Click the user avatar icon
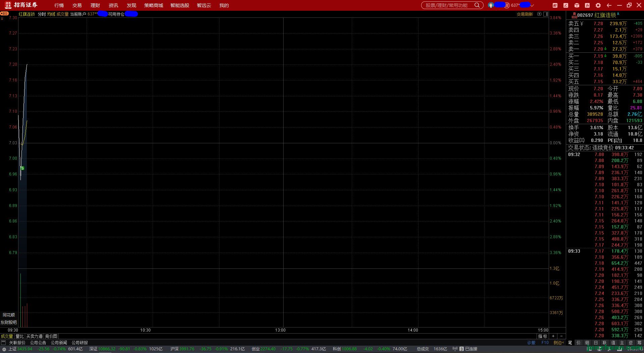Viewport: 644px width, 353px height. [x=491, y=5]
